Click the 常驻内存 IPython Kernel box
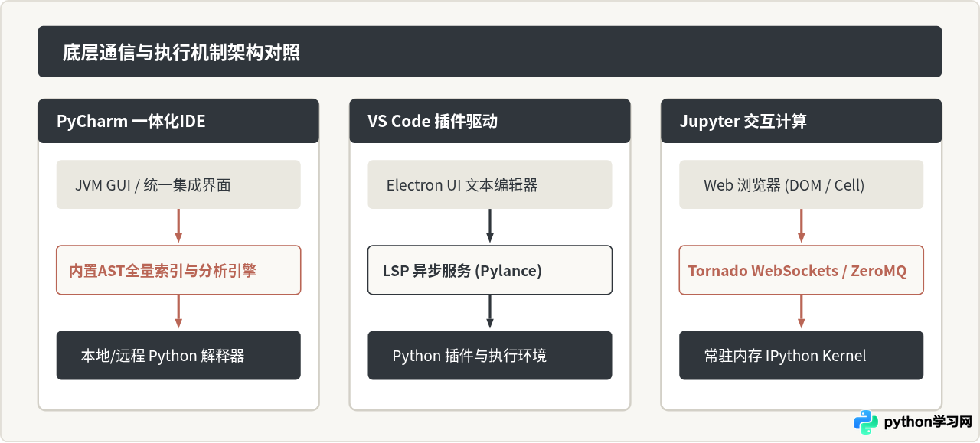Screen dimensions: 980x443 pos(802,356)
